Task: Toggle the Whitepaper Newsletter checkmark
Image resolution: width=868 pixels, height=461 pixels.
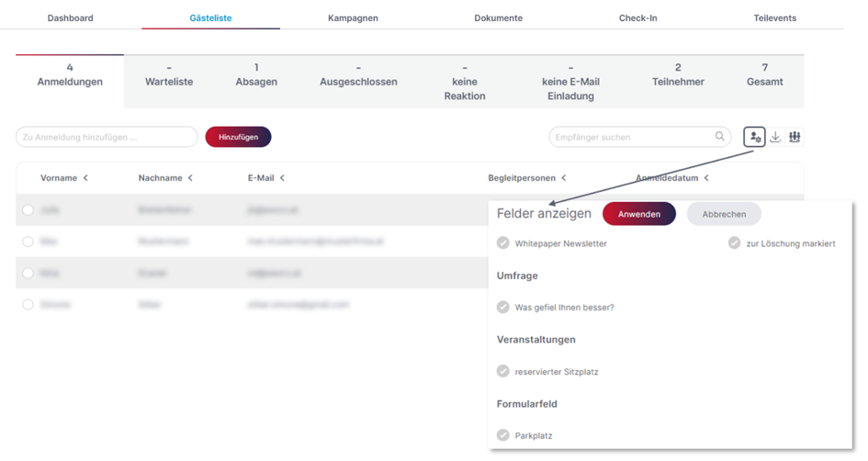Action: 502,243
